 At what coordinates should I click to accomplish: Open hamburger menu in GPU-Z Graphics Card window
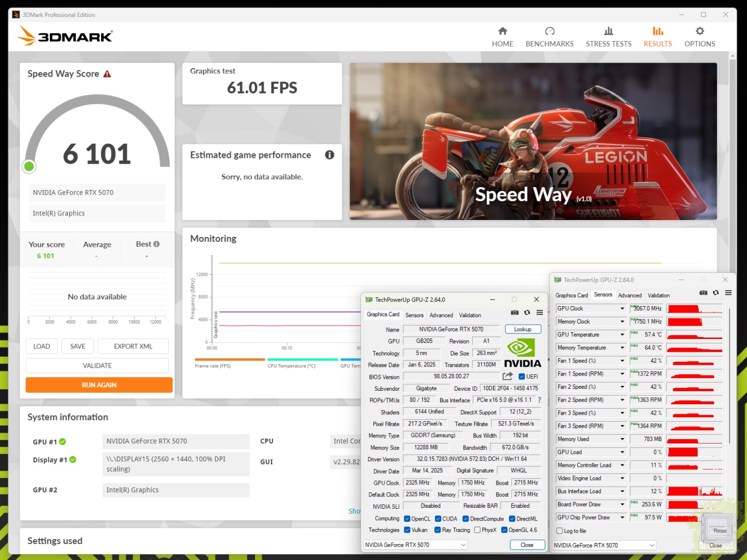(539, 313)
